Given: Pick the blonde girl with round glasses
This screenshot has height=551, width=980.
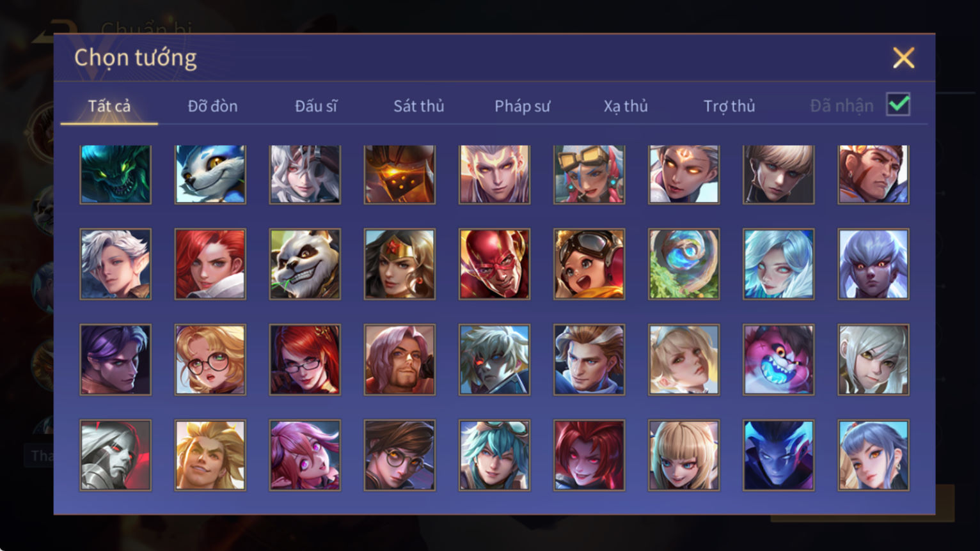Looking at the screenshot, I should (x=210, y=360).
